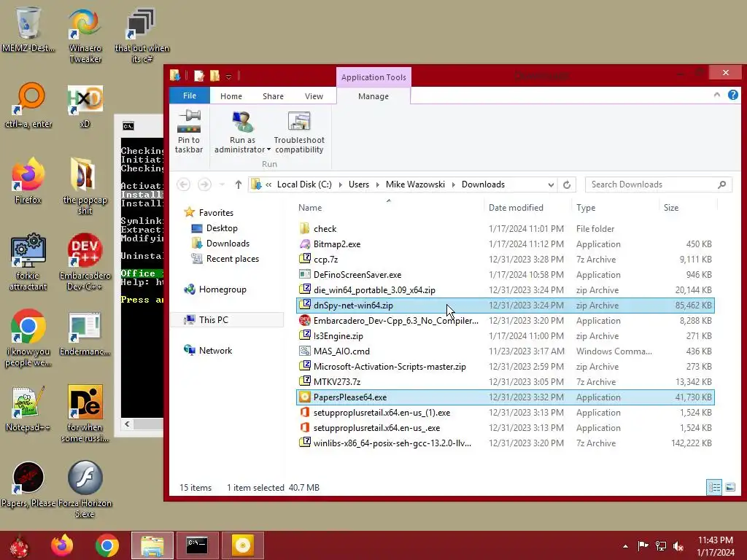Sort by the Date modified column header

click(516, 208)
